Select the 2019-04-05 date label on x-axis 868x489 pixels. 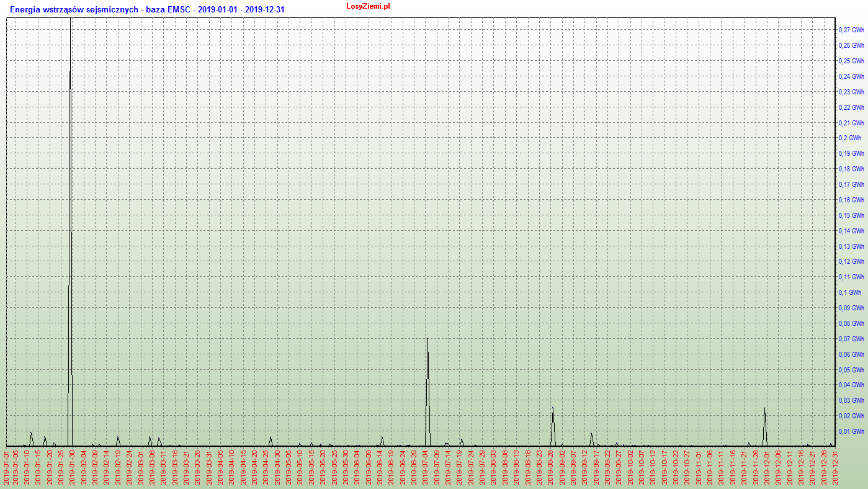[220, 467]
